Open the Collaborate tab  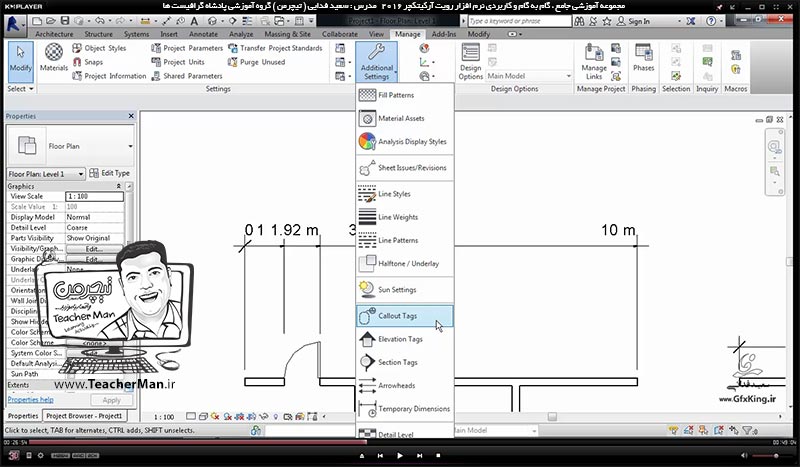click(340, 34)
